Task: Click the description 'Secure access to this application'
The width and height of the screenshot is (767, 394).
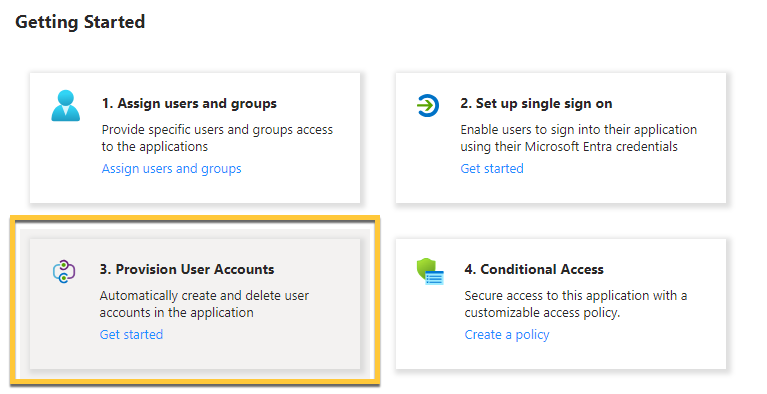Action: pyautogui.click(x=576, y=304)
